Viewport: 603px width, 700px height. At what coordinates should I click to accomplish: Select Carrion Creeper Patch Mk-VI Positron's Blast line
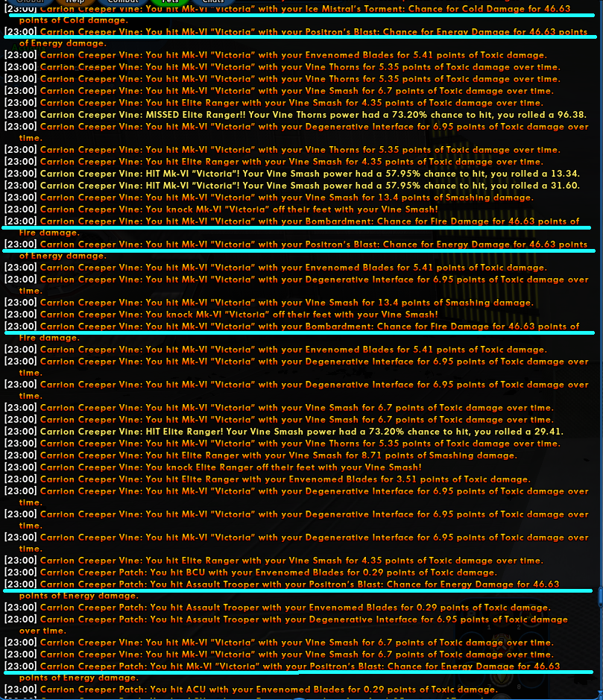click(282, 672)
